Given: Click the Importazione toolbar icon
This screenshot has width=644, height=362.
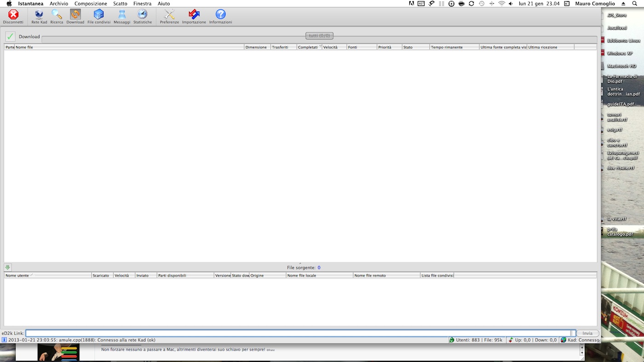Looking at the screenshot, I should point(194,17).
